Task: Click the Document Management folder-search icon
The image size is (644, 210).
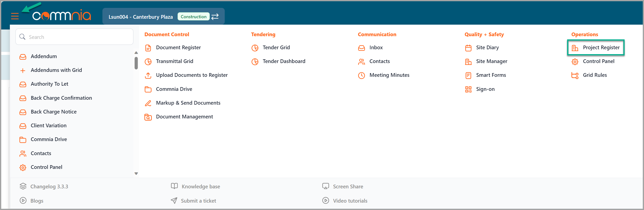Action: [148, 117]
